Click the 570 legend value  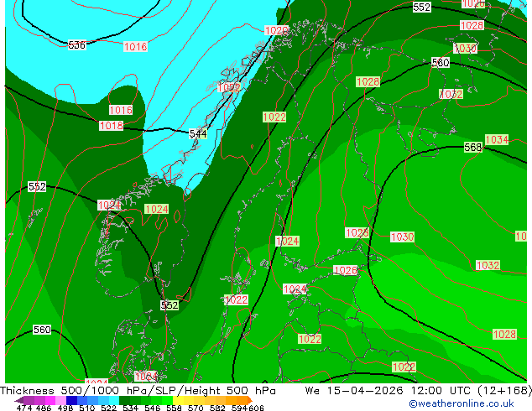tap(196, 408)
